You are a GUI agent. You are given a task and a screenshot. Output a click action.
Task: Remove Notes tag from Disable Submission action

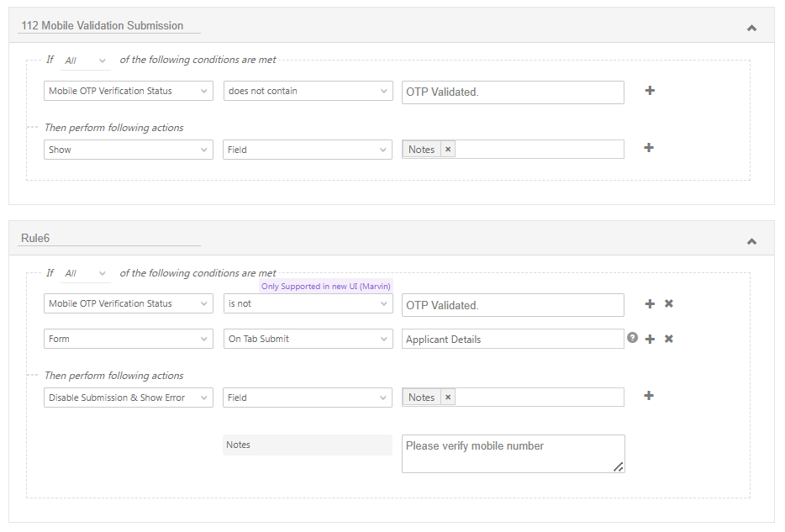tap(448, 398)
